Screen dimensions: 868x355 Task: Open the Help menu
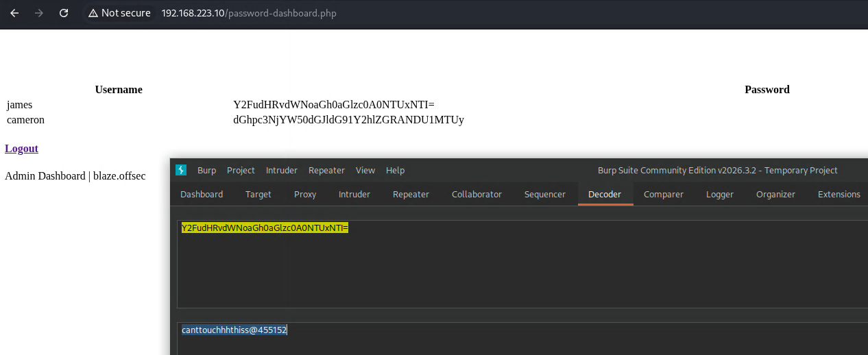pos(395,170)
